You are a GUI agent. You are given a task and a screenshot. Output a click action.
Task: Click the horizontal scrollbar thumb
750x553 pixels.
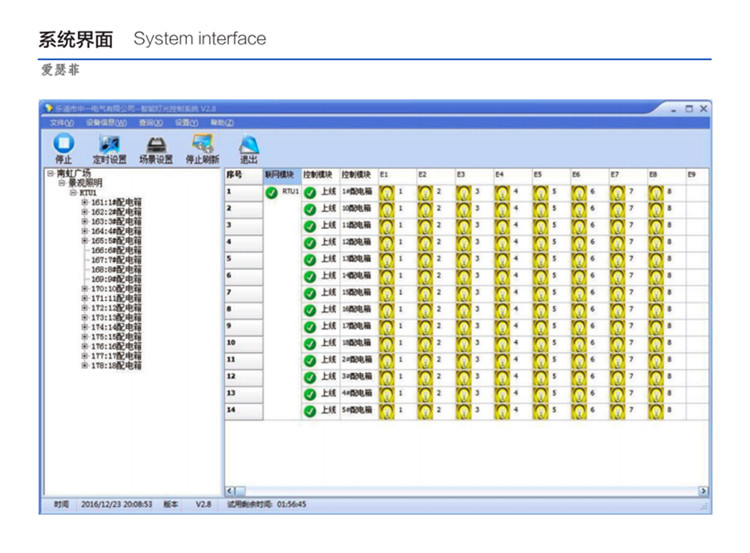point(240,491)
